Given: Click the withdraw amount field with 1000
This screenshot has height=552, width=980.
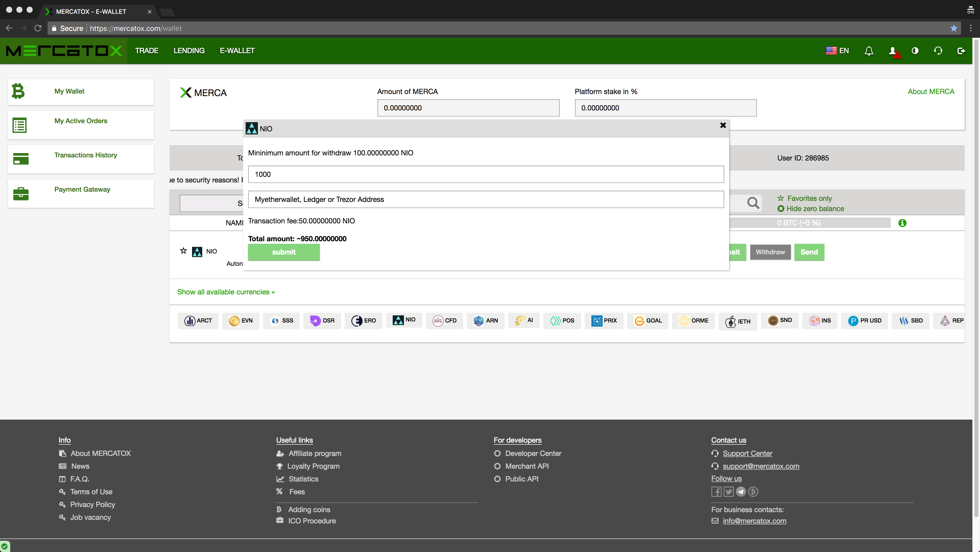Looking at the screenshot, I should (x=486, y=174).
